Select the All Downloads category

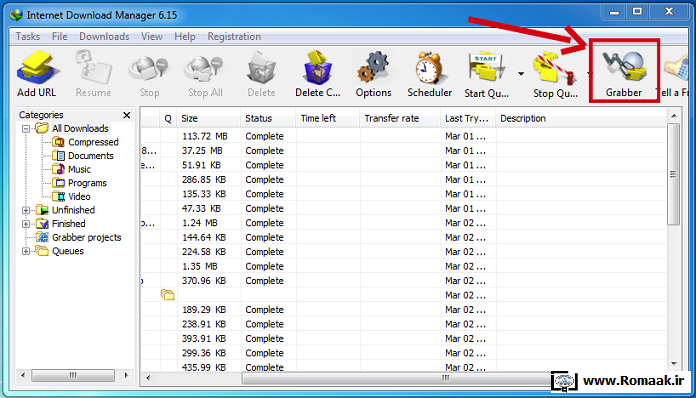(x=80, y=129)
